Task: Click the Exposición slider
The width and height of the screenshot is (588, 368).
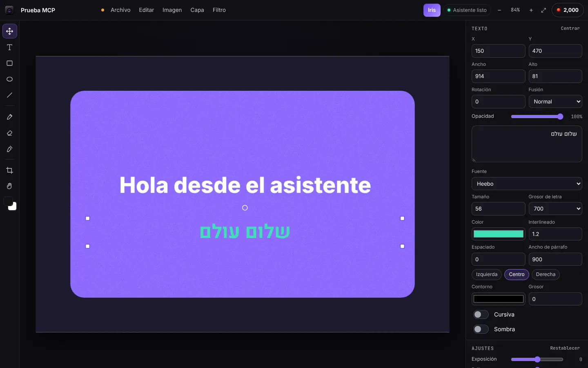Action: point(537,359)
